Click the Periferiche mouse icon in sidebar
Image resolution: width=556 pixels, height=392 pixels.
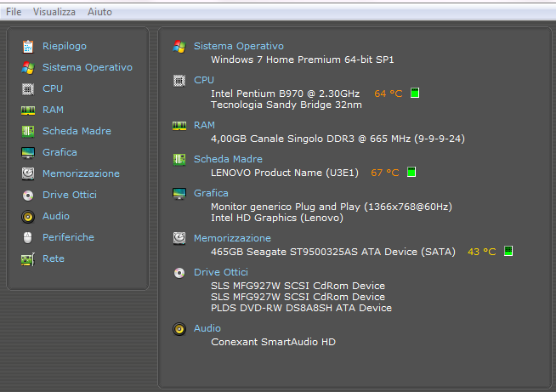pyautogui.click(x=28, y=237)
